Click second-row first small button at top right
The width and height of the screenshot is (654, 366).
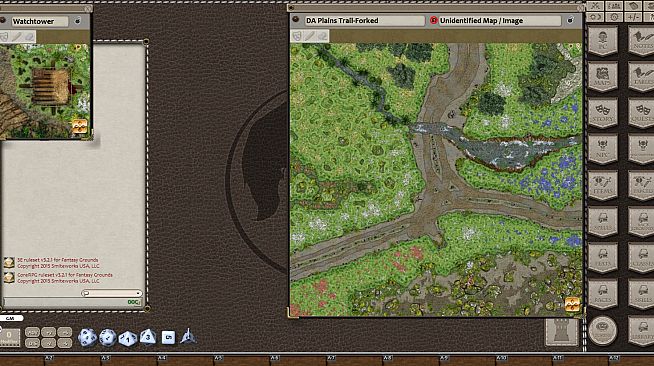point(595,17)
